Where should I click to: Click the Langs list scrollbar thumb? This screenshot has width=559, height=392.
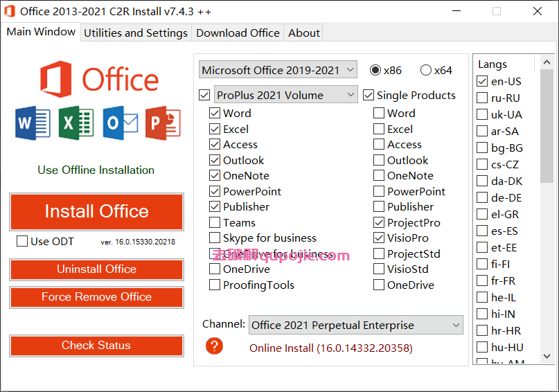(547, 126)
